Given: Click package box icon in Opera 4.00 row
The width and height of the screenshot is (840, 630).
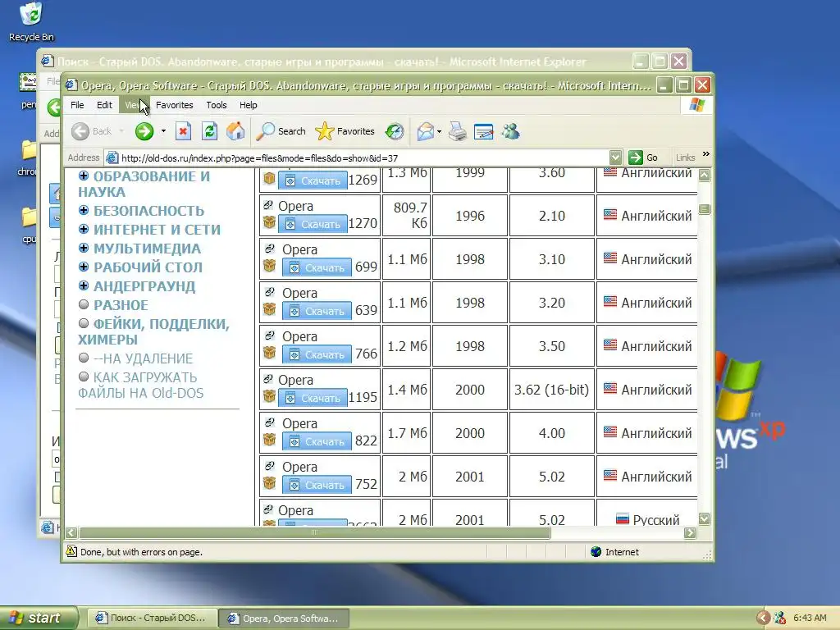Looking at the screenshot, I should tap(269, 440).
